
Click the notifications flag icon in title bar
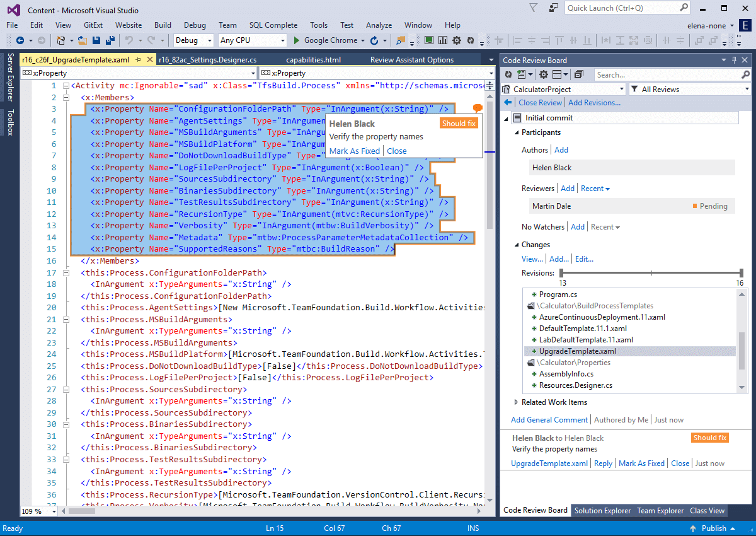(x=533, y=9)
